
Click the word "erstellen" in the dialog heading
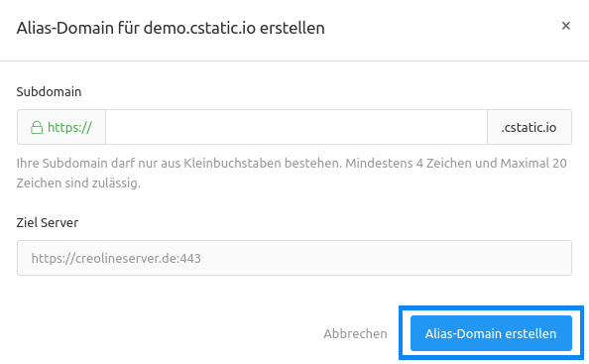(293, 28)
